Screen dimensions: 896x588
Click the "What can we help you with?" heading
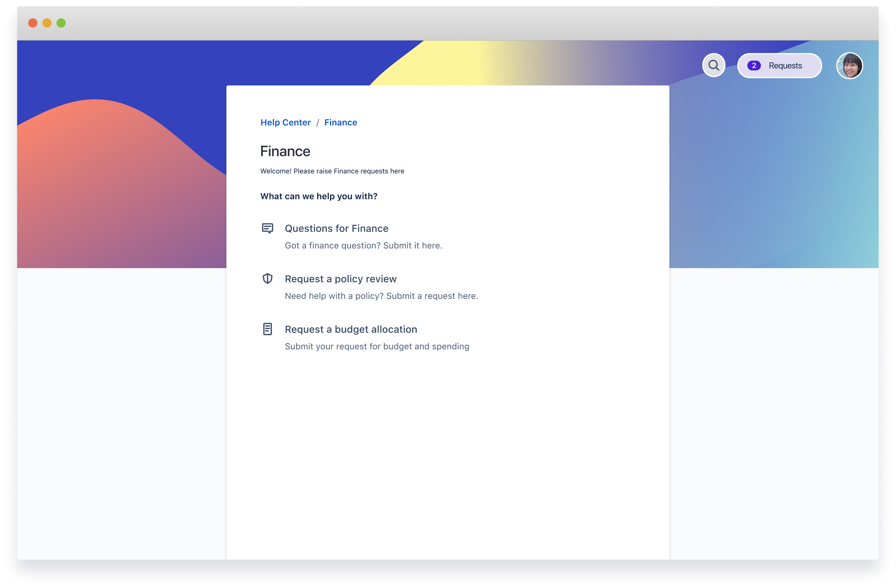[x=319, y=196]
